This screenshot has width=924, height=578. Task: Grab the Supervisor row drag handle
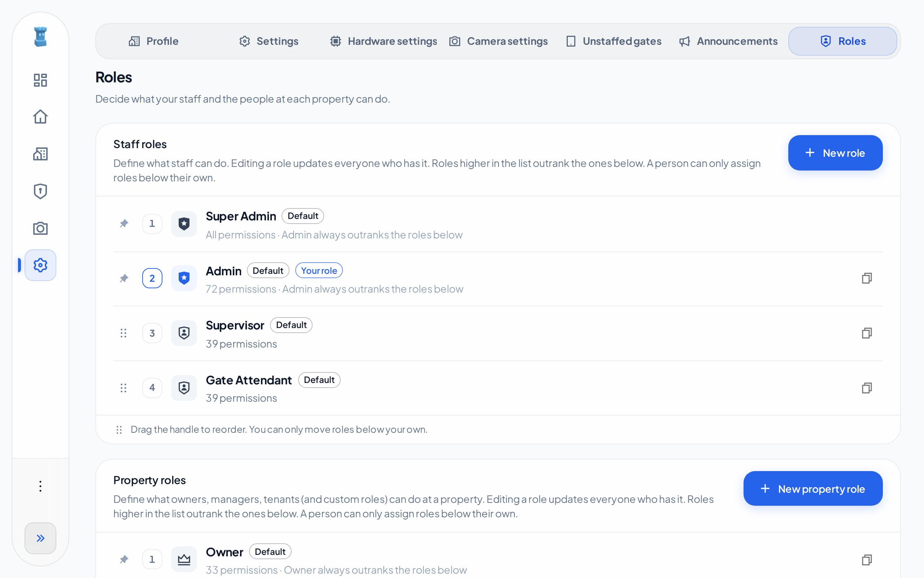[123, 333]
